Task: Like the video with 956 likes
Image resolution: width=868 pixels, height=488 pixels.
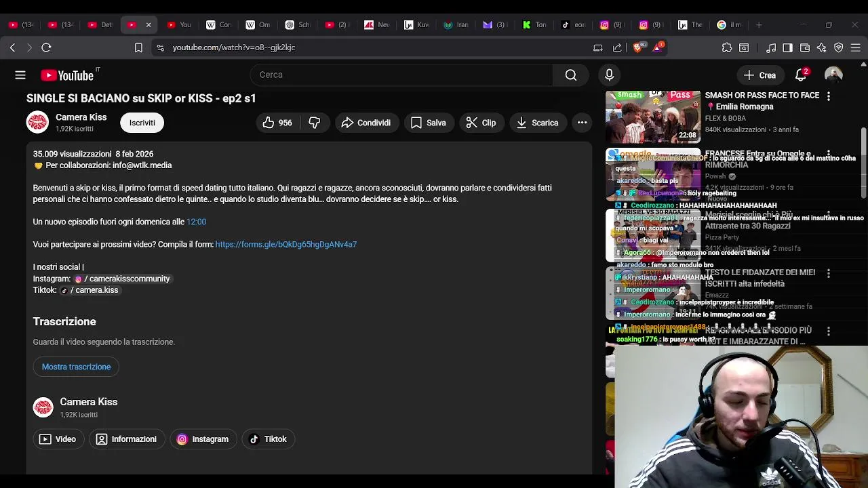Action: (277, 123)
